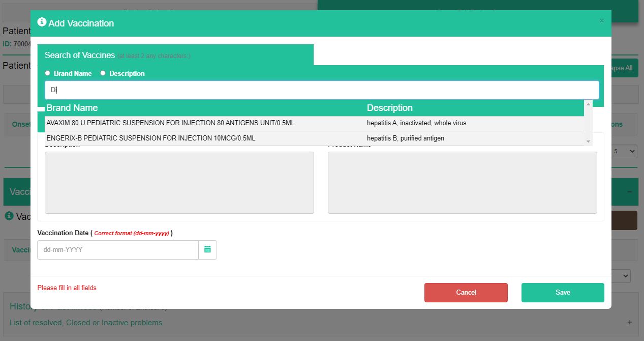Click the Brand Name column header

coord(72,108)
